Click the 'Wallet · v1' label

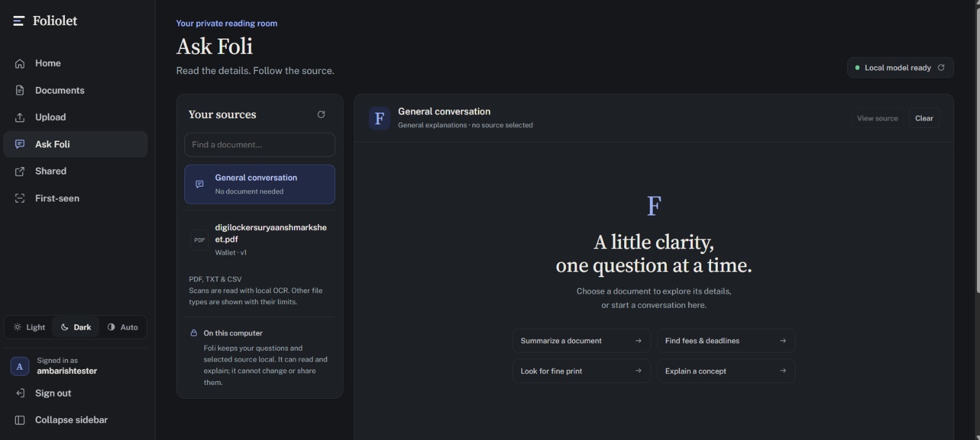coord(230,253)
